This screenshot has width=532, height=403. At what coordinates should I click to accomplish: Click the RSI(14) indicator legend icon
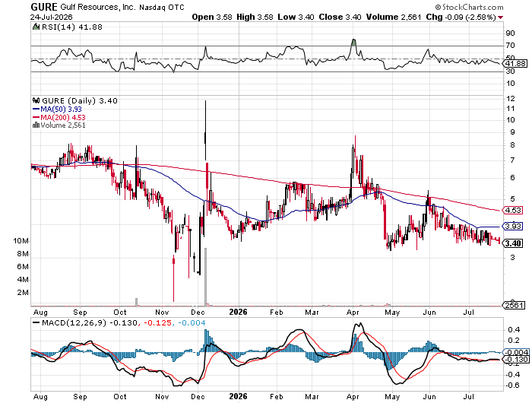pos(36,27)
